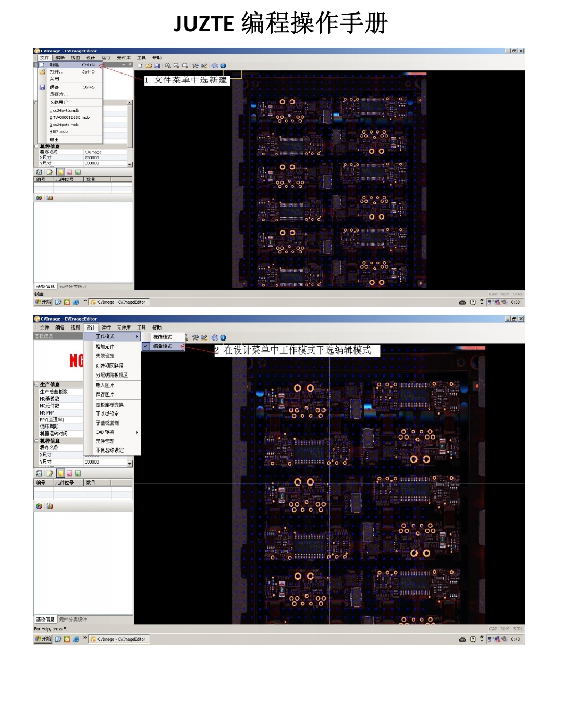Screen dimensions: 563x728
Task: Click wrench tools icon in upper screenshot toolbar
Action: (x=195, y=66)
